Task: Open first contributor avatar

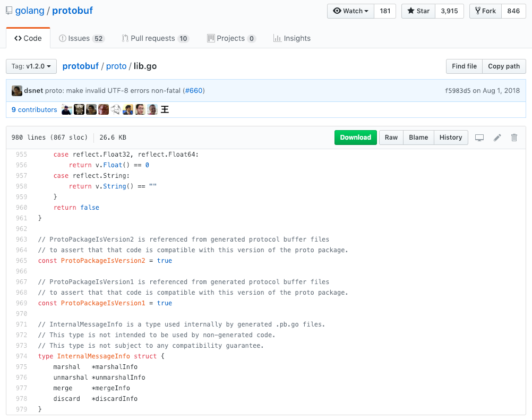Action: 66,109
